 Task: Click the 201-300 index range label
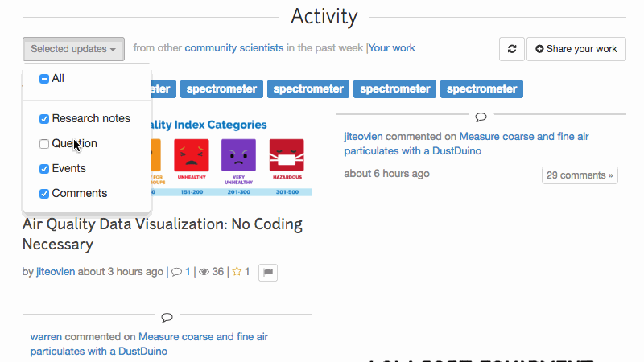pyautogui.click(x=238, y=192)
